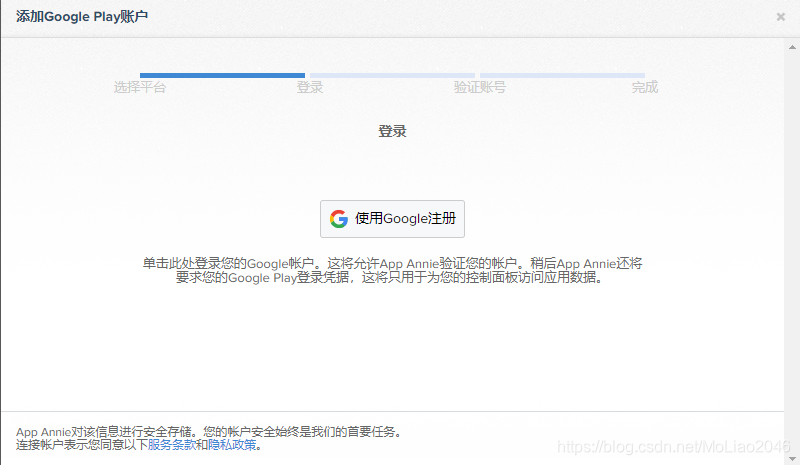Image resolution: width=800 pixels, height=465 pixels.
Task: Select the 验证账号 step label
Action: pyautogui.click(x=480, y=87)
